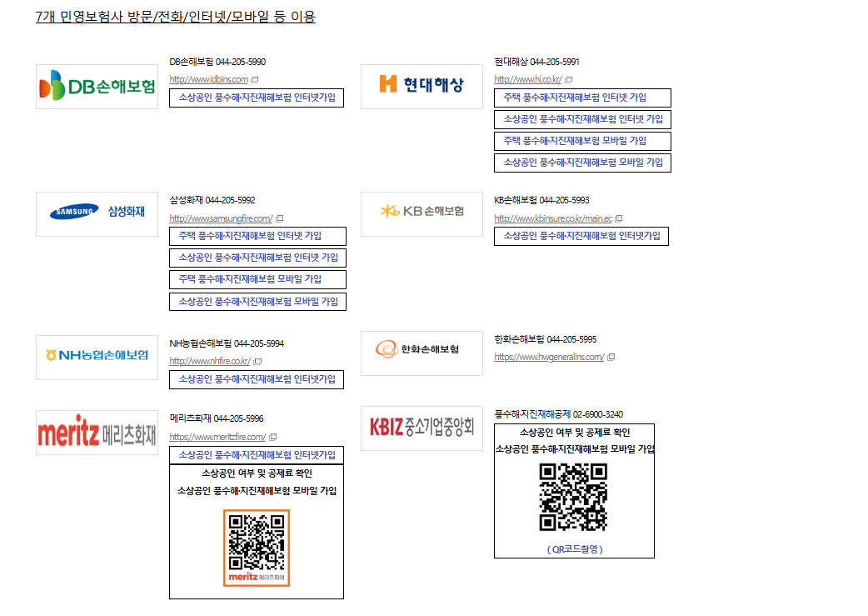Click 현대해상 044-205-5991 phone text
Screen dimensions: 868x616
point(537,62)
